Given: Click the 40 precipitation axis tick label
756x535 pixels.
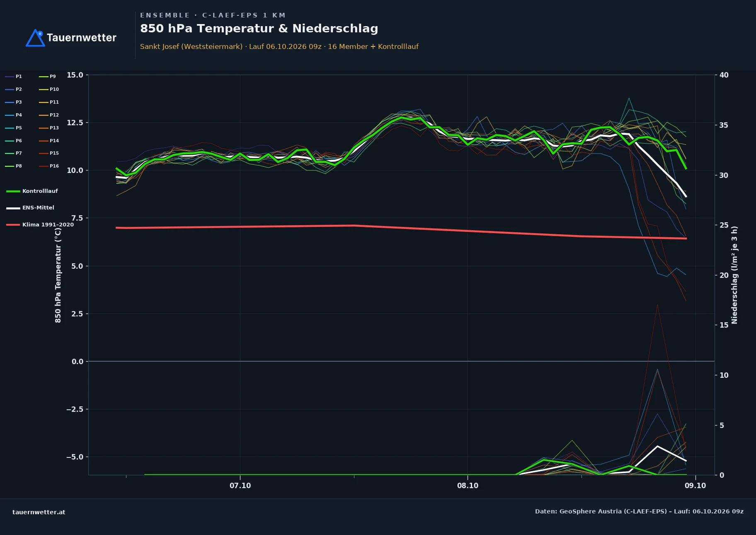Looking at the screenshot, I should point(724,75).
